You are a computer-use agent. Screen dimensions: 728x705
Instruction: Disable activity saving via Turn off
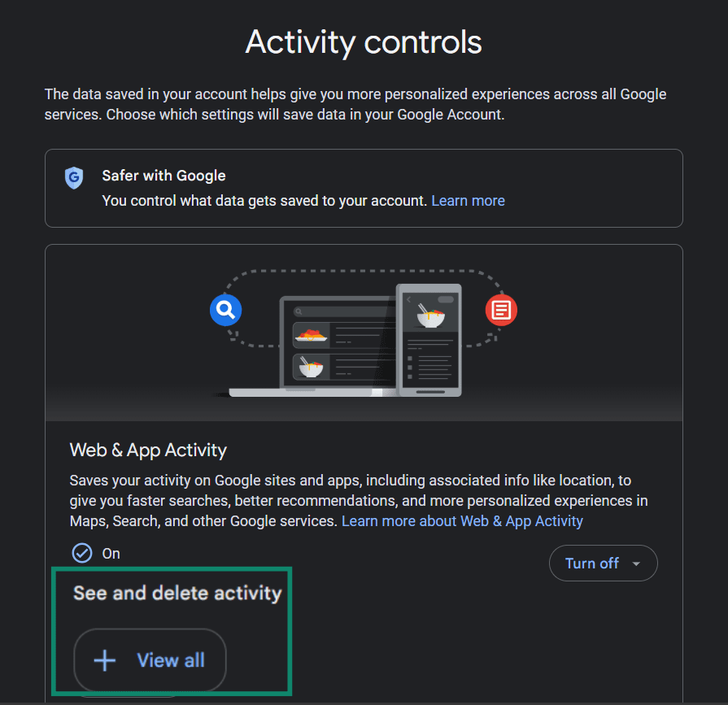(x=591, y=563)
